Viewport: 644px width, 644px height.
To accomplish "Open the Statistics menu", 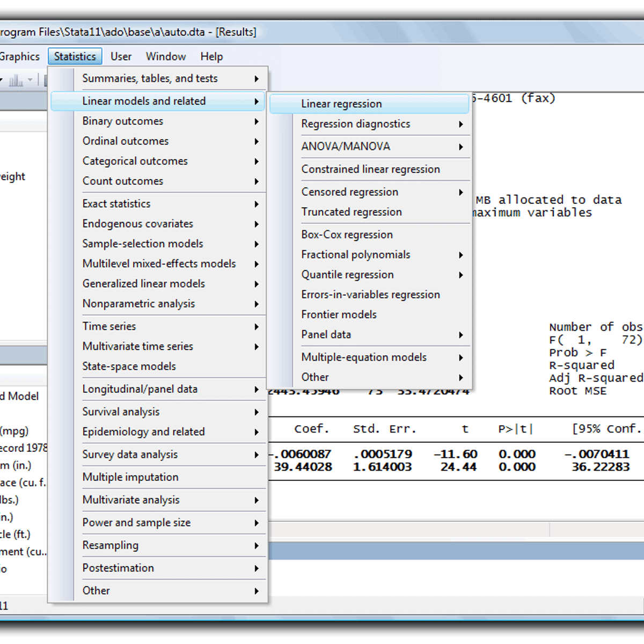I will tap(75, 56).
